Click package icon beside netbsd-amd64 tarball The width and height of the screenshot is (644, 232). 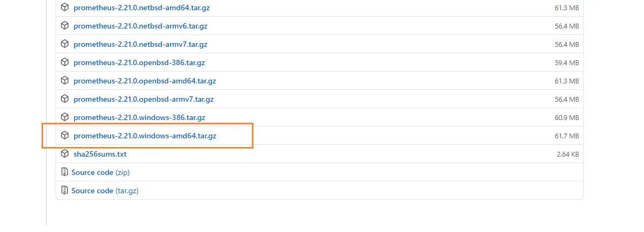pyautogui.click(x=65, y=8)
